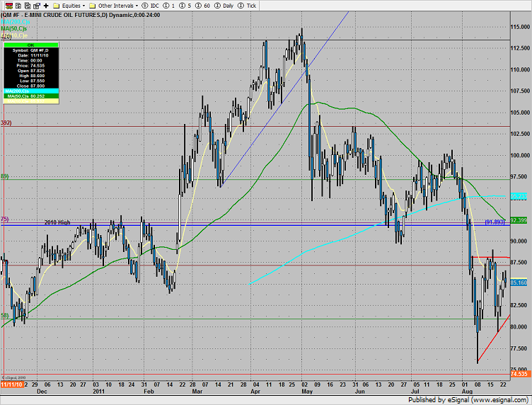Switch to the 60 minute interval
The width and height of the screenshot is (532, 405).
203,6
